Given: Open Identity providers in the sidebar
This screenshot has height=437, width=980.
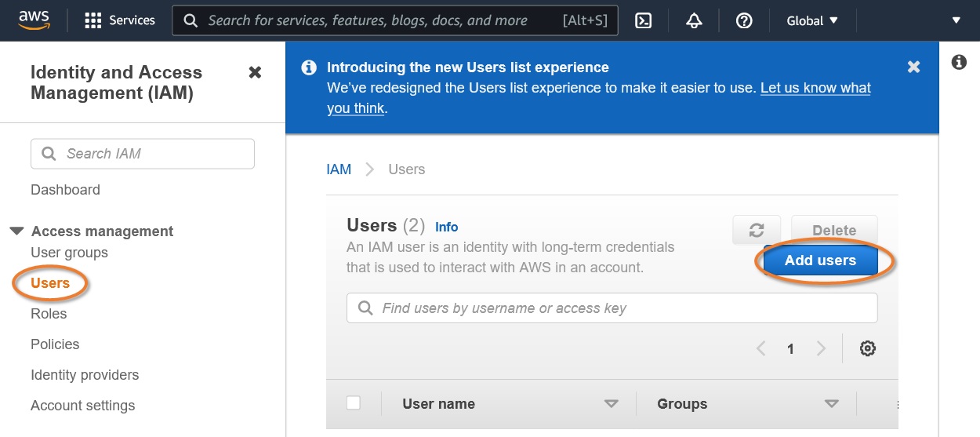Looking at the screenshot, I should coord(85,375).
